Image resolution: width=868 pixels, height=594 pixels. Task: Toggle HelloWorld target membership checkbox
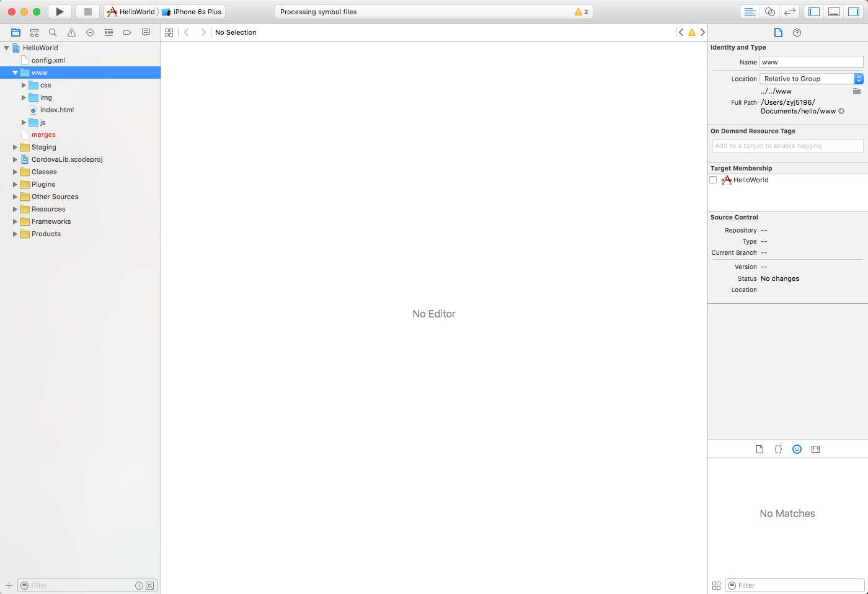point(713,180)
